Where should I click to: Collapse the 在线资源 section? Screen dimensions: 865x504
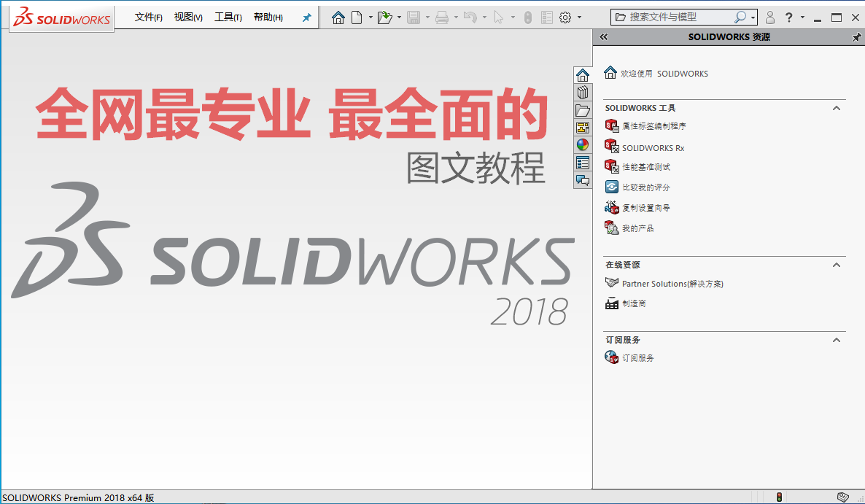(x=837, y=265)
